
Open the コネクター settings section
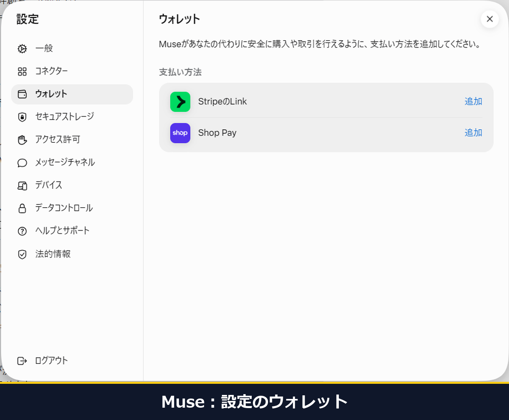point(72,72)
